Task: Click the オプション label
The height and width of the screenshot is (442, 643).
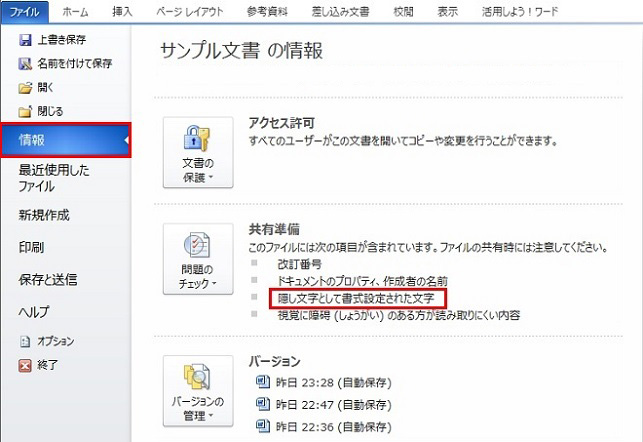Action: (56, 341)
